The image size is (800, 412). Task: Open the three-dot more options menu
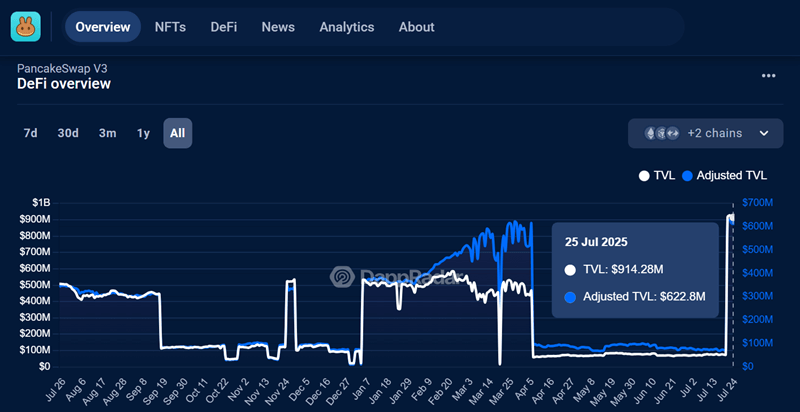click(768, 76)
